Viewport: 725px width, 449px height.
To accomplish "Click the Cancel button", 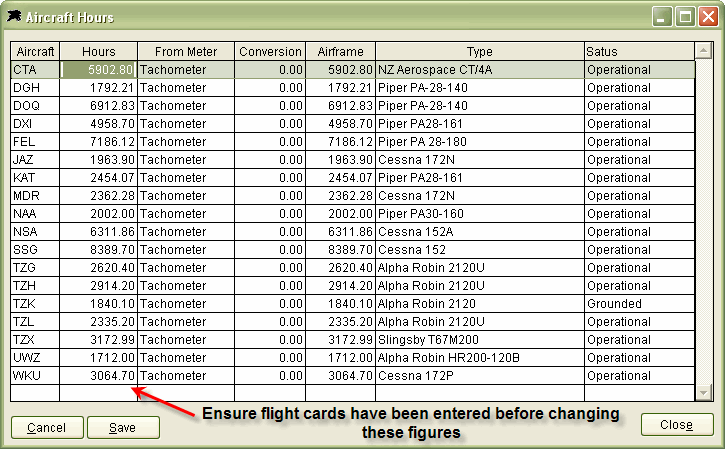I will [46, 427].
